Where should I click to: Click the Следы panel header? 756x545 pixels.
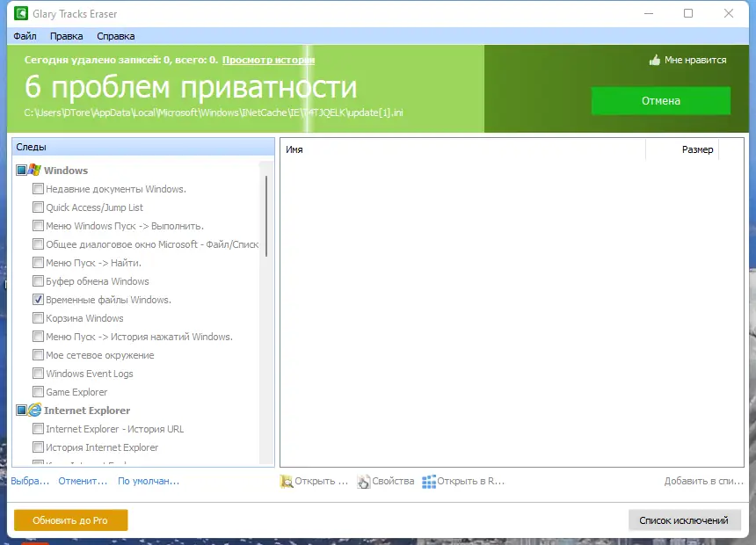[x=143, y=147]
